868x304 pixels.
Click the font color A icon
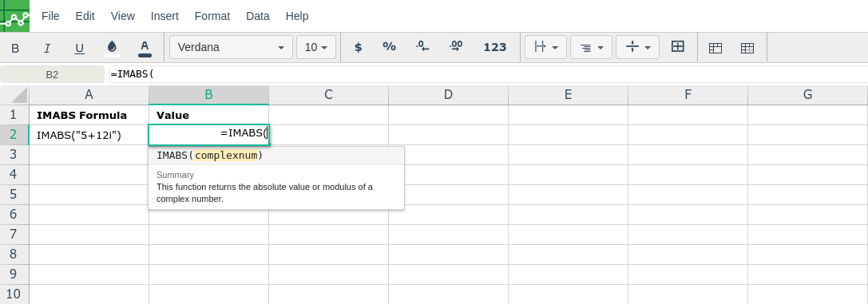coord(145,48)
